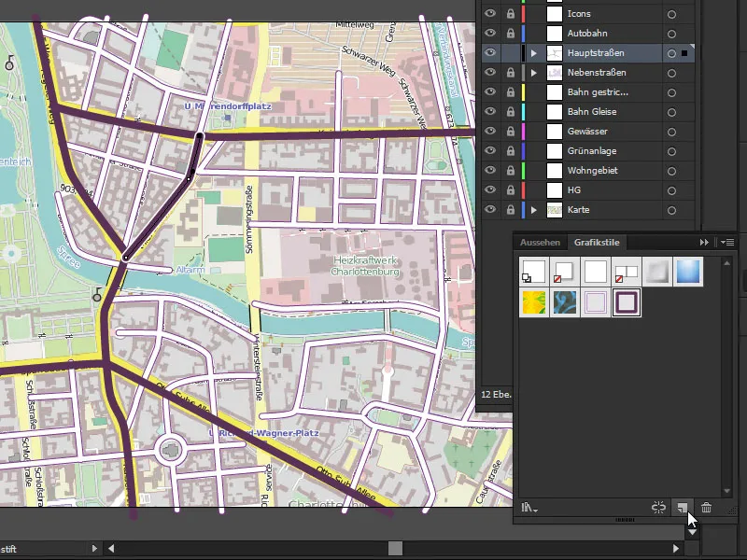Viewport: 747px width, 560px height.
Task: Select the HG layer name
Action: point(573,190)
